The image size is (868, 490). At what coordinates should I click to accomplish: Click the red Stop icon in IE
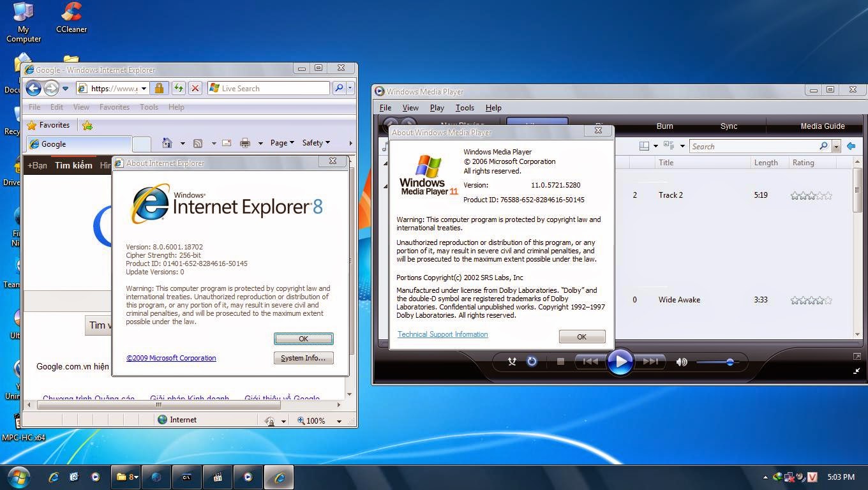(195, 88)
